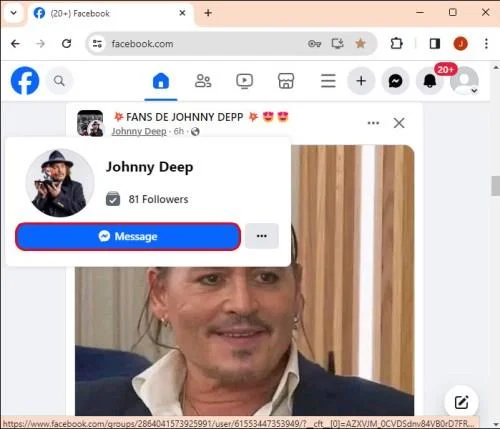The width and height of the screenshot is (500, 429).
Task: Click the Johnny Deep name heading
Action: pos(149,167)
